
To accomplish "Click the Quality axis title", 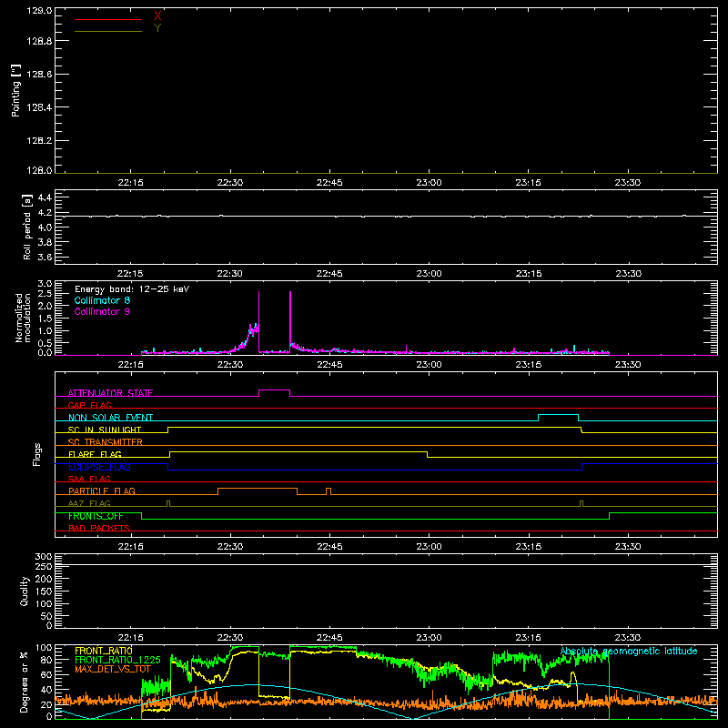I will tap(25, 591).
